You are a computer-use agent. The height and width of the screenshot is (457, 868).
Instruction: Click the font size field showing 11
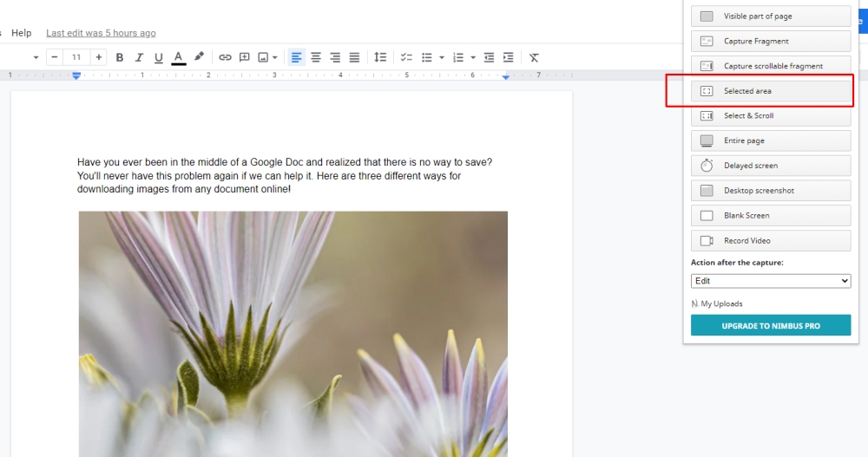(x=76, y=57)
